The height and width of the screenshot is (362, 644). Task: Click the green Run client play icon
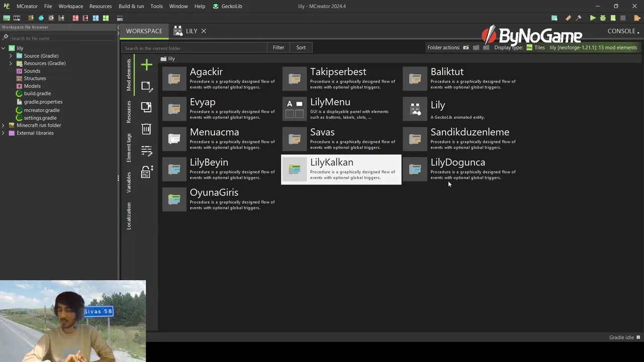tap(593, 18)
